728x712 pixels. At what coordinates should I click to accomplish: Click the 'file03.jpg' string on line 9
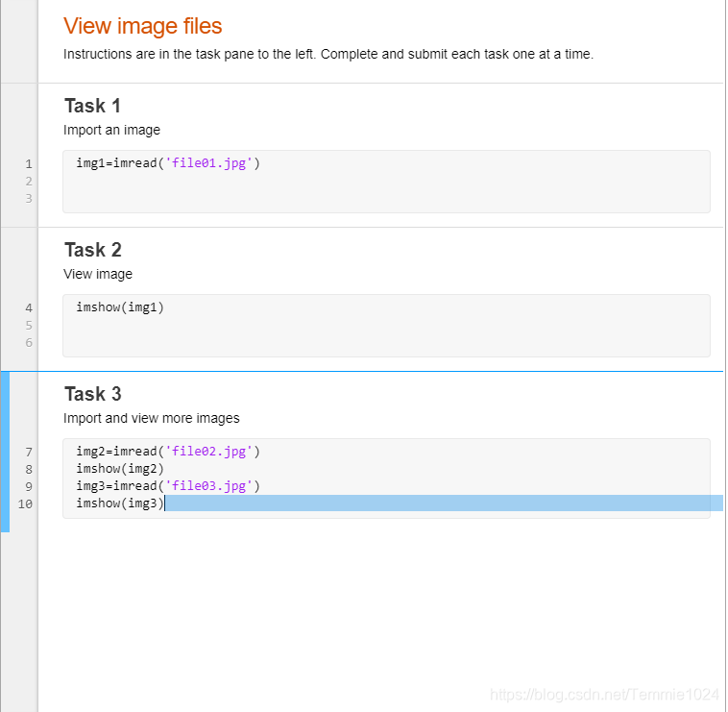click(209, 486)
